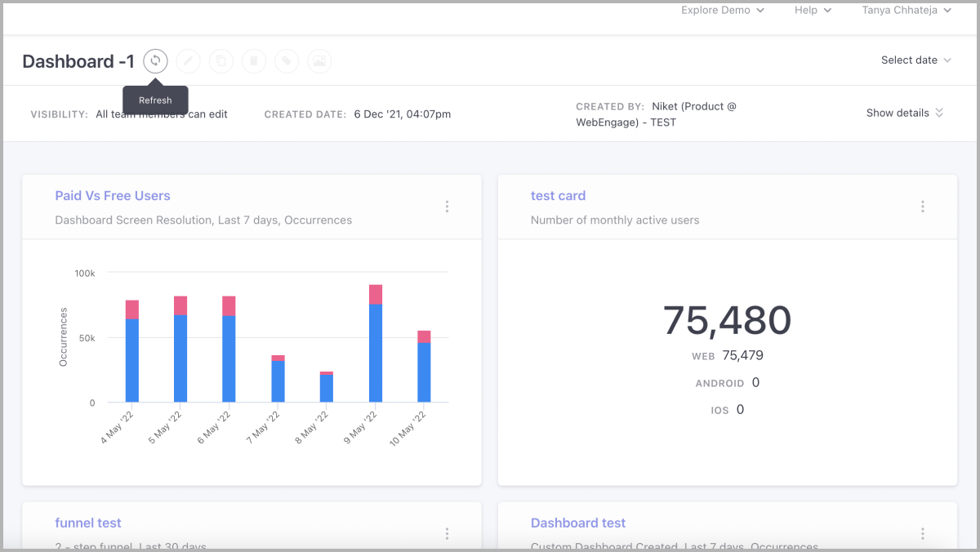Screen dimensions: 980x552
Task: Click the duplicate dashboard copy icon
Action: click(x=221, y=61)
